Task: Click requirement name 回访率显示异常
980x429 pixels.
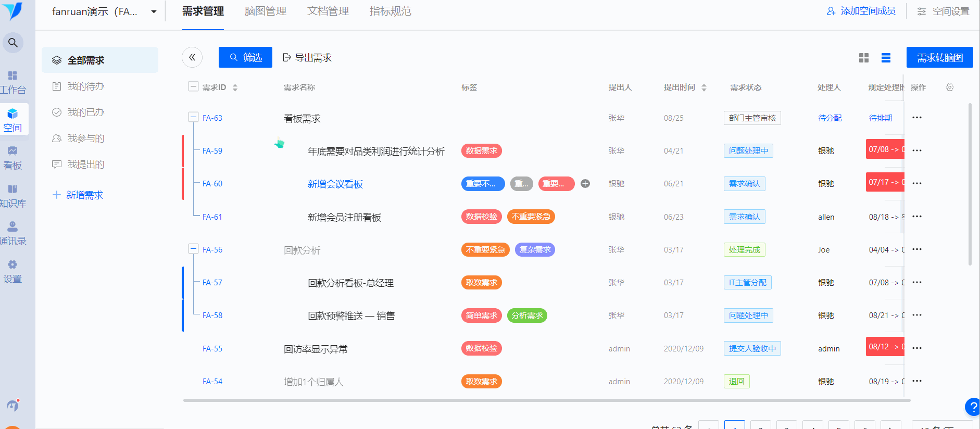Action: tap(316, 349)
